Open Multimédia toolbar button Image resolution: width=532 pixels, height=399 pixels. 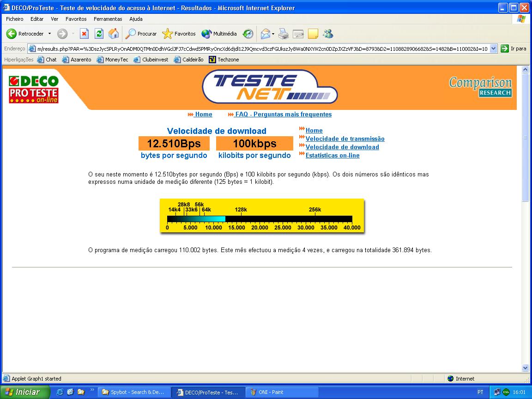click(x=219, y=34)
